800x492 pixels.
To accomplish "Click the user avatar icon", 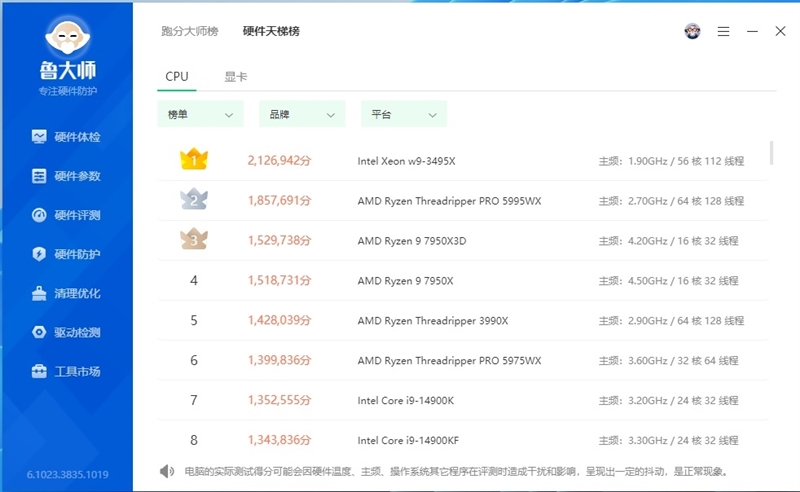I will [692, 31].
